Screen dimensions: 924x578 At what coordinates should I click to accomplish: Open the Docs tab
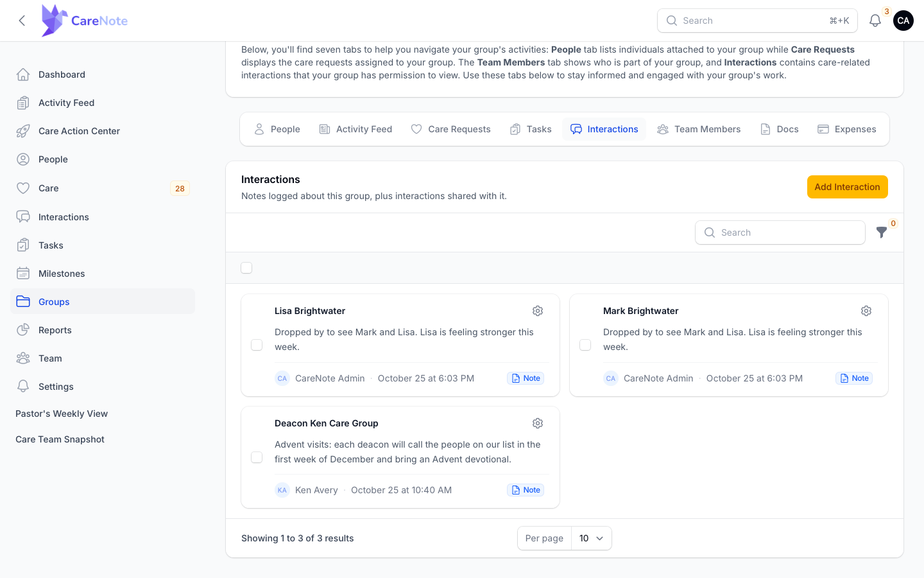779,129
